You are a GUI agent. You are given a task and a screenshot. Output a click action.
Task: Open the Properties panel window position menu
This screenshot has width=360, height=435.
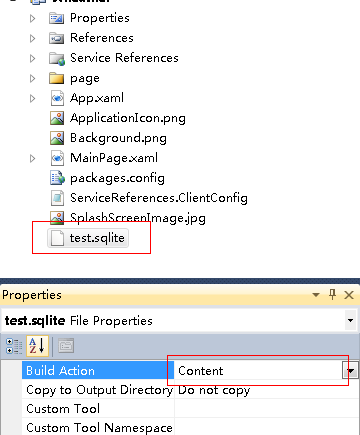[315, 295]
